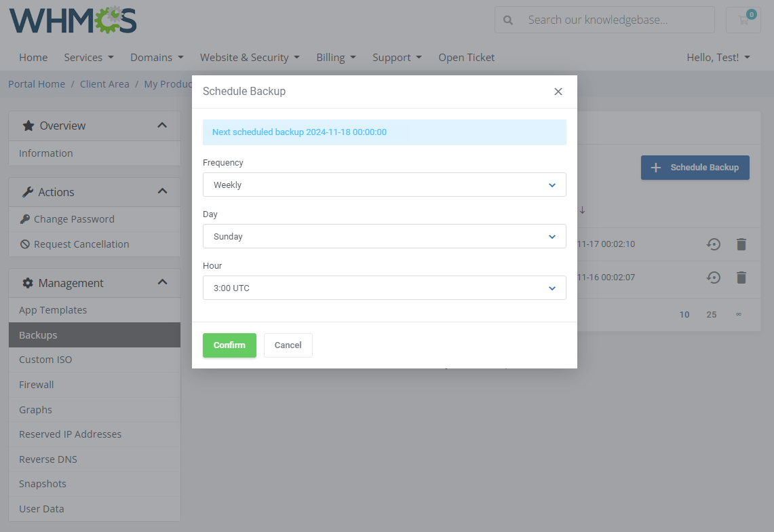The image size is (774, 532).
Task: Delete the backup dated 11-16 00:02:07
Action: tap(741, 278)
